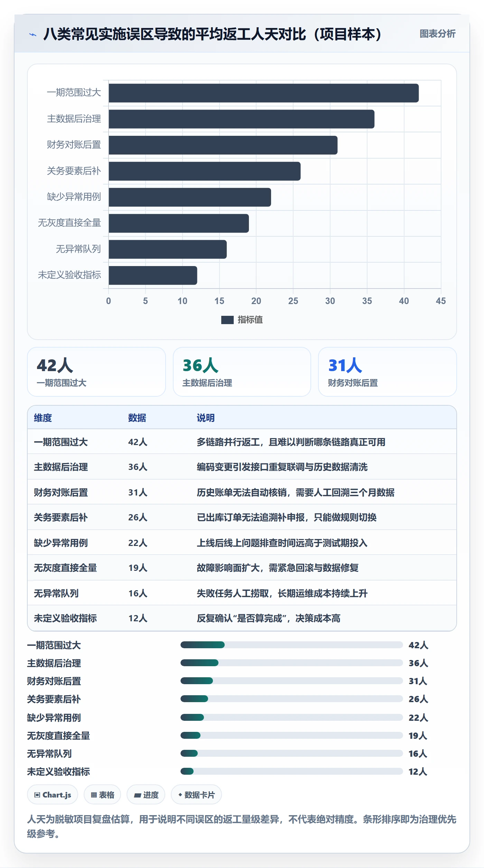Click table text 失败任务人工捞取，长期运维成本持续上升
This screenshot has width=484, height=868.
point(282,593)
